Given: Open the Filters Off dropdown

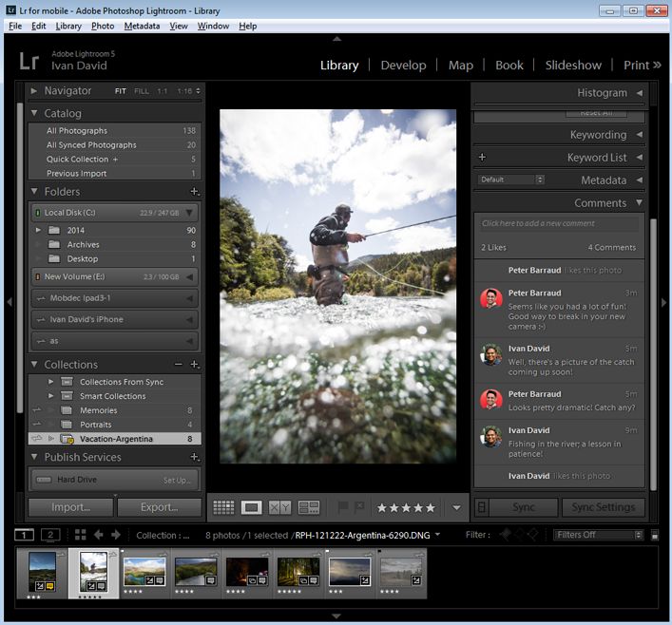Looking at the screenshot, I should pyautogui.click(x=598, y=535).
